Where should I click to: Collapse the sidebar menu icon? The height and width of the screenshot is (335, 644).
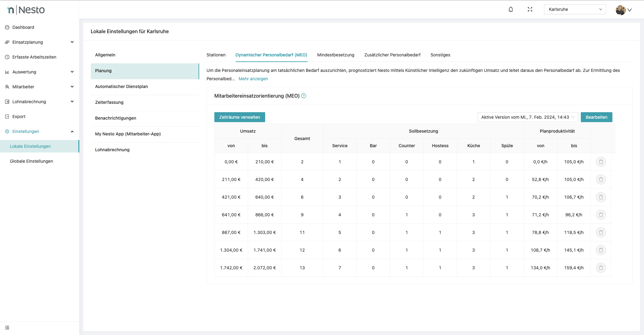(x=7, y=328)
